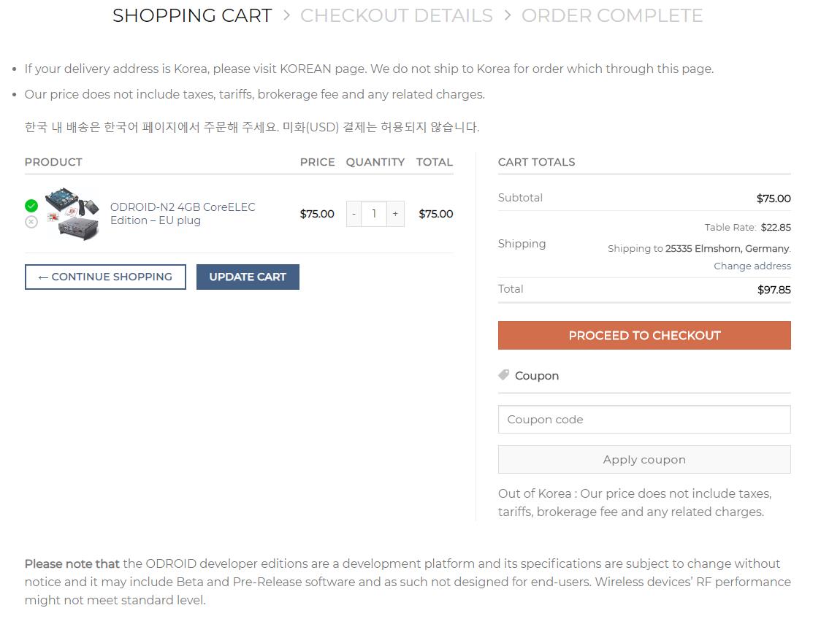
Task: Click the chevron before Order Complete
Action: pos(508,15)
